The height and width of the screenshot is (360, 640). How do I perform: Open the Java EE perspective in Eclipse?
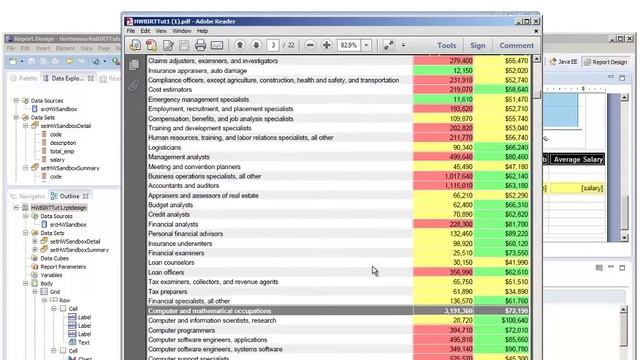564,62
